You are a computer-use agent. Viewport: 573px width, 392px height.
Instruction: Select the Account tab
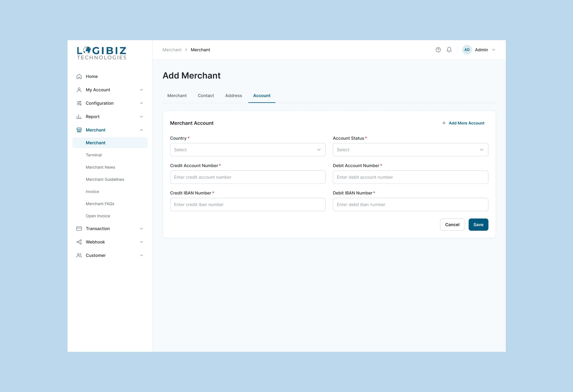click(x=262, y=96)
